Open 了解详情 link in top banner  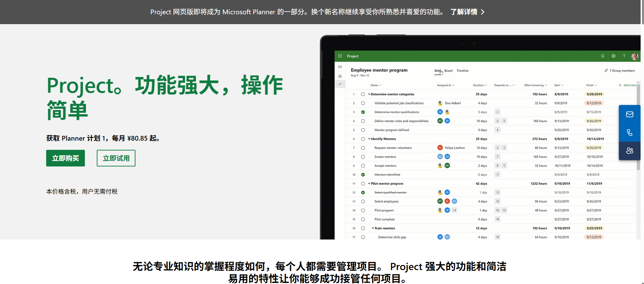pos(467,12)
